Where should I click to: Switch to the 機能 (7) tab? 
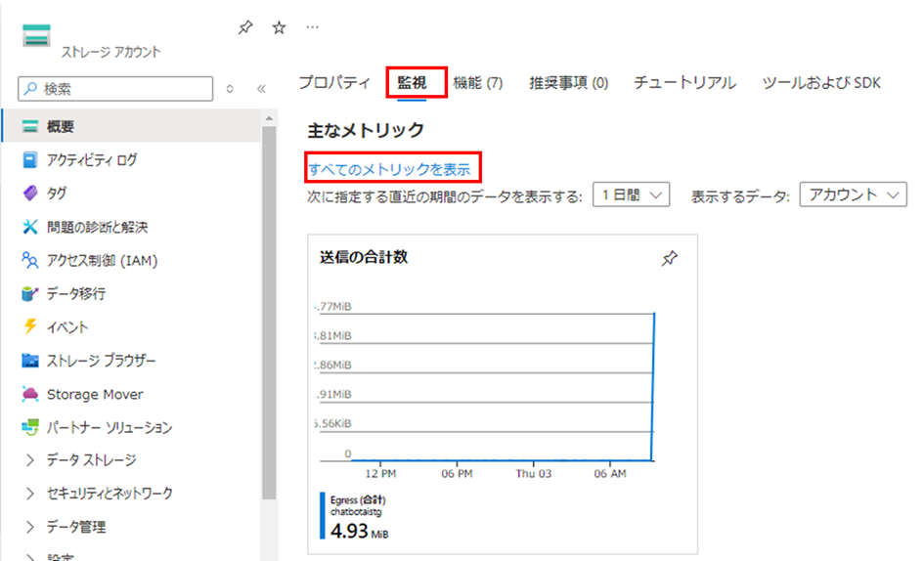tap(478, 82)
